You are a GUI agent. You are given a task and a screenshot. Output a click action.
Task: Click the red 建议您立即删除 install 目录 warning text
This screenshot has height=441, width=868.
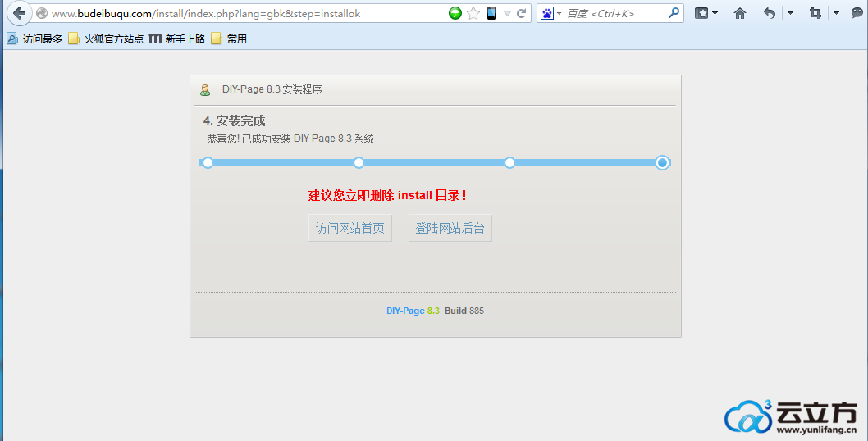point(387,195)
